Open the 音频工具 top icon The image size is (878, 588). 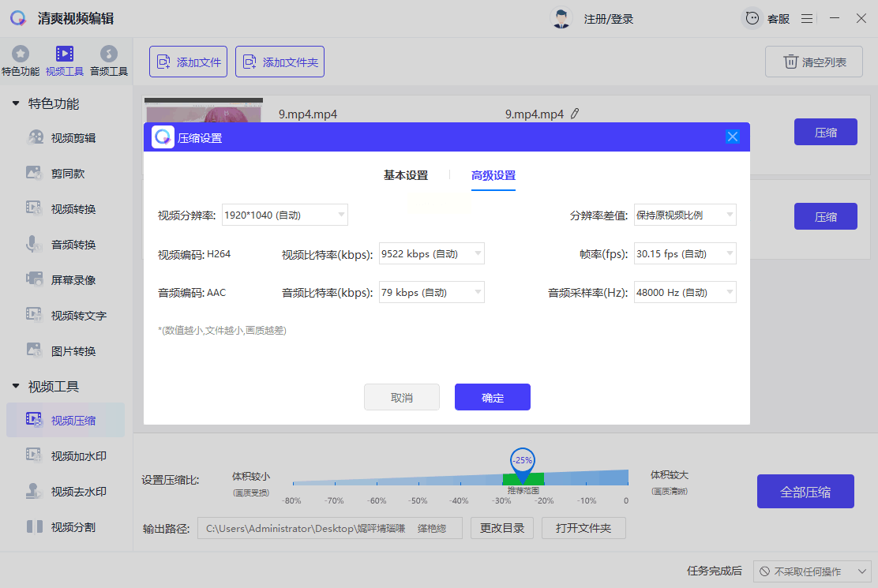tap(109, 54)
